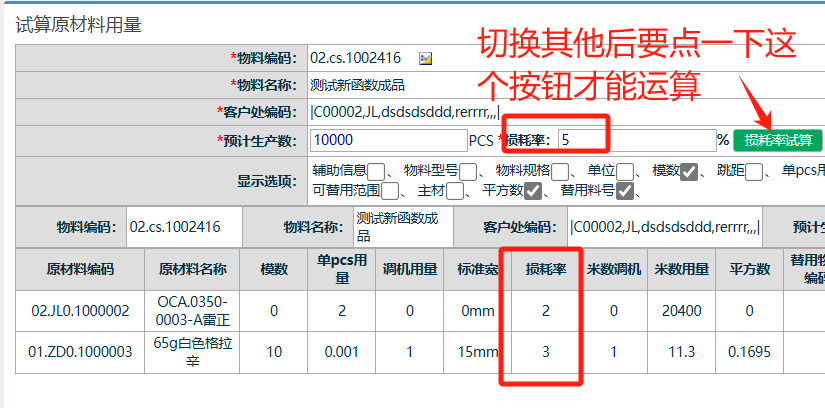Screen dimensions: 825x408
Task: Enable the 辅助信息 checkbox
Action: click(x=376, y=172)
